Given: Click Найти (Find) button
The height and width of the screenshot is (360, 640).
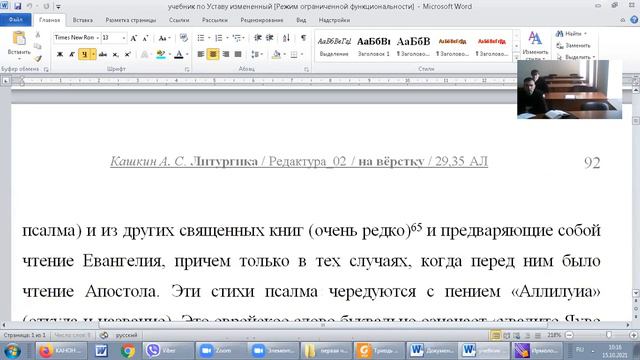Looking at the screenshot, I should 571,33.
